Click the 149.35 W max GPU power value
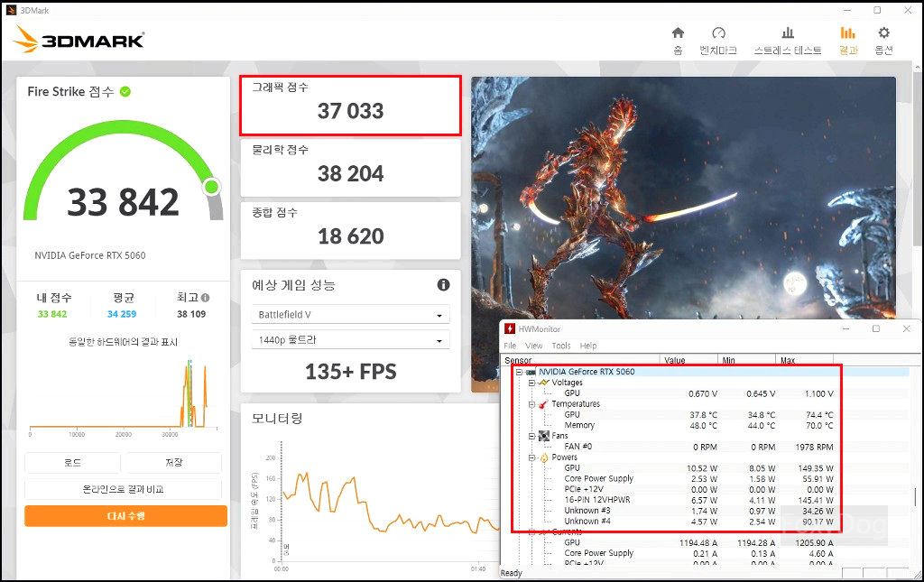Screen dimensions: 924x582 pos(816,468)
